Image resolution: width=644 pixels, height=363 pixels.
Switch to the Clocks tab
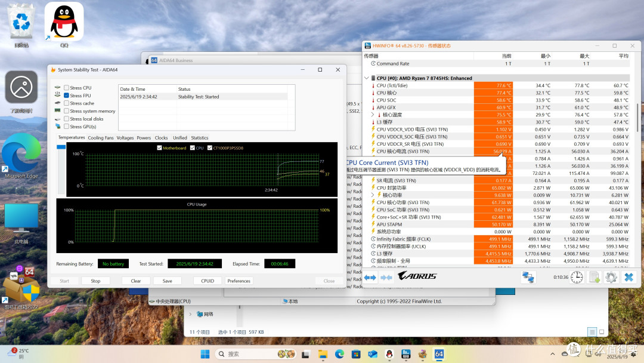161,138
